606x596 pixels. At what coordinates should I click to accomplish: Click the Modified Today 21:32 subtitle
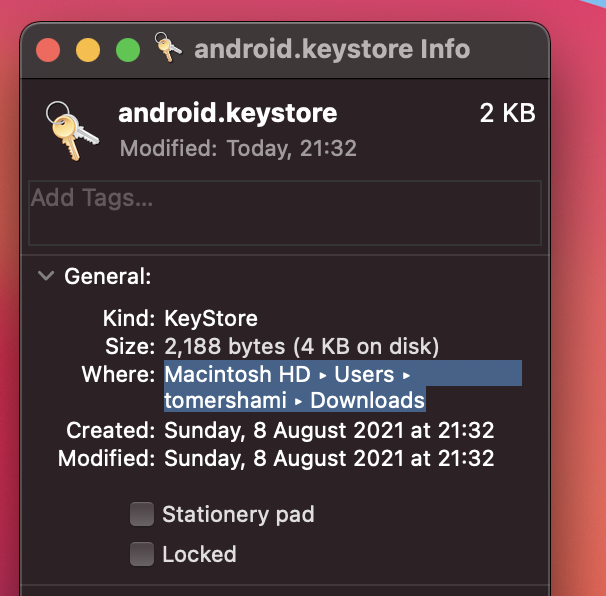(238, 148)
